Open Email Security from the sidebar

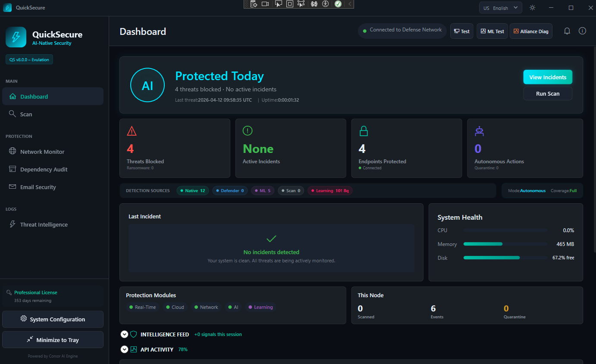(38, 187)
